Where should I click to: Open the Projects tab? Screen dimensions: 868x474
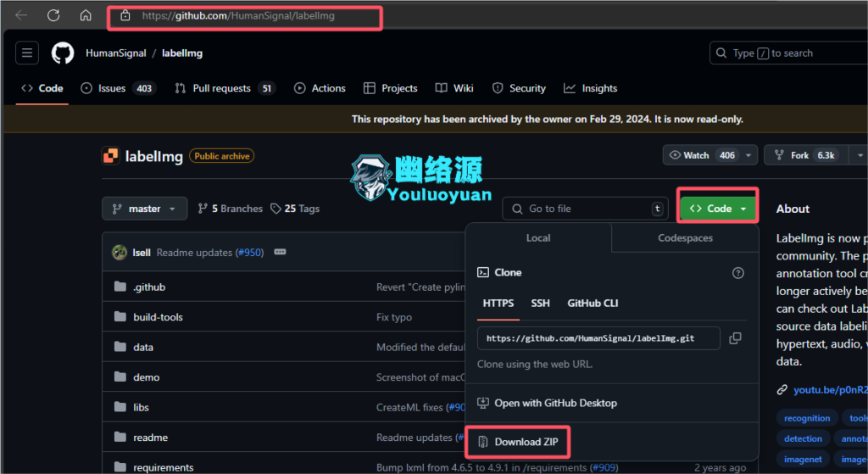pyautogui.click(x=390, y=88)
